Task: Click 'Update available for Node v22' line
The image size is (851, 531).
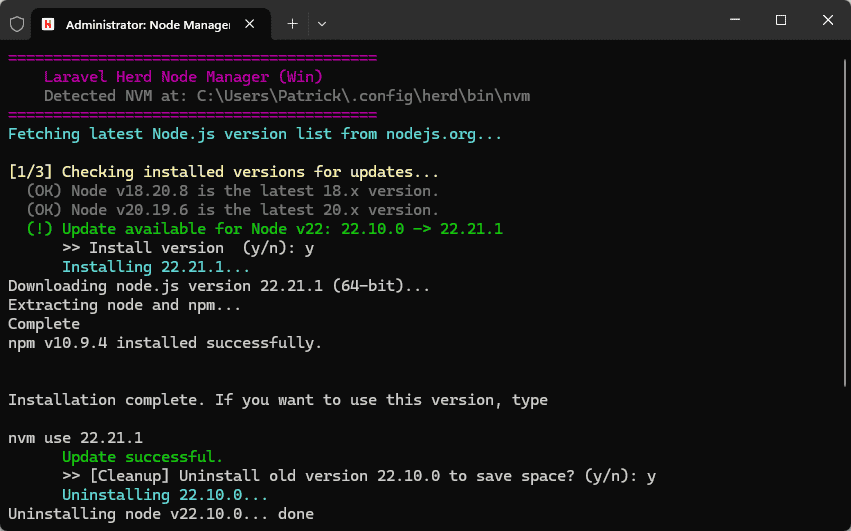Action: point(264,229)
